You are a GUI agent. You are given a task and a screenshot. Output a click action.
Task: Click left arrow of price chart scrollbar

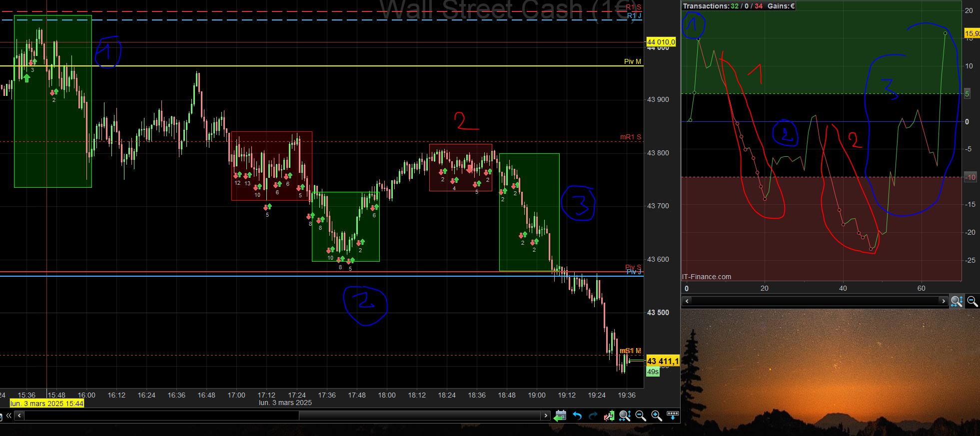tap(19, 416)
